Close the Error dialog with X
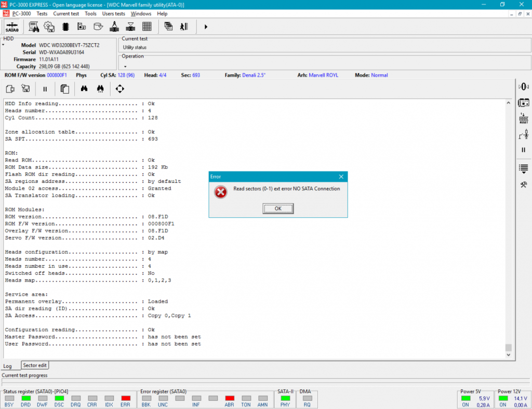The image size is (532, 409). (341, 177)
